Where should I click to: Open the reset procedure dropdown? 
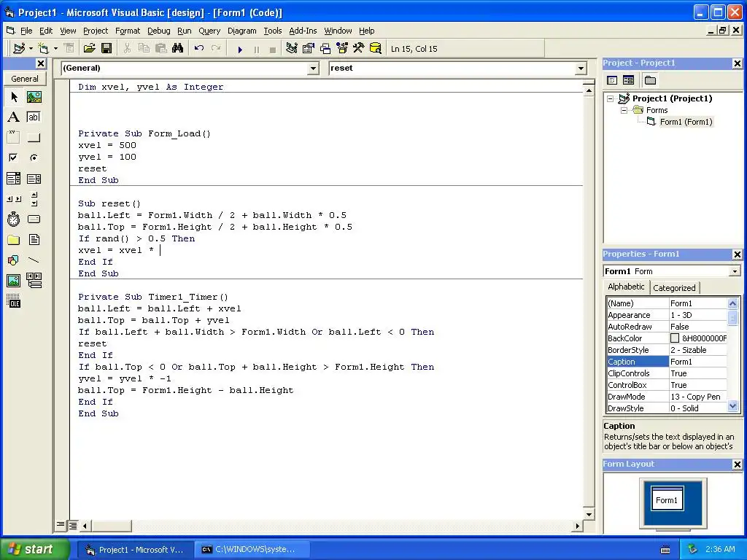(x=581, y=69)
